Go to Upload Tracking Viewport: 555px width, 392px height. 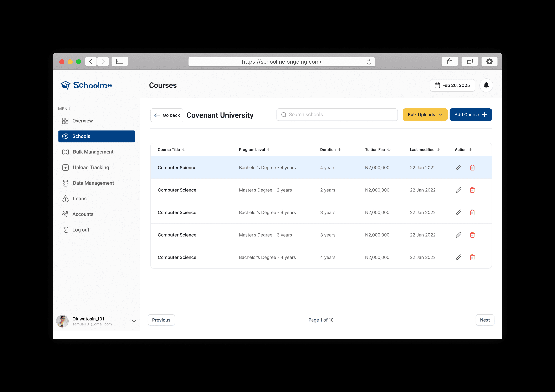pyautogui.click(x=97, y=168)
